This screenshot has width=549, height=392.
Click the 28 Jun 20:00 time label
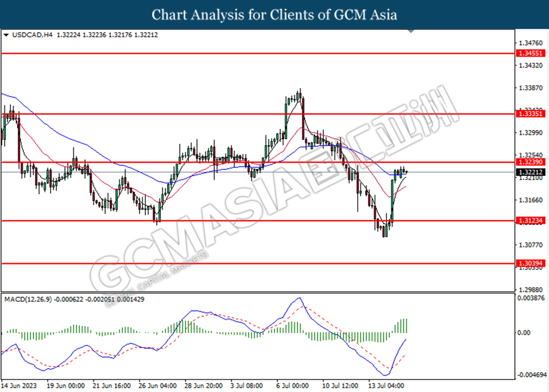click(203, 386)
